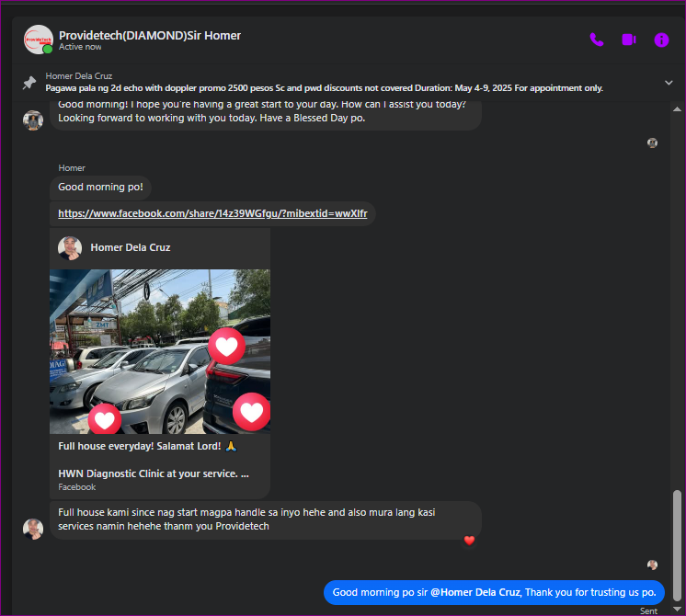Open the facebook.com/share link
The width and height of the screenshot is (686, 616).
[212, 213]
